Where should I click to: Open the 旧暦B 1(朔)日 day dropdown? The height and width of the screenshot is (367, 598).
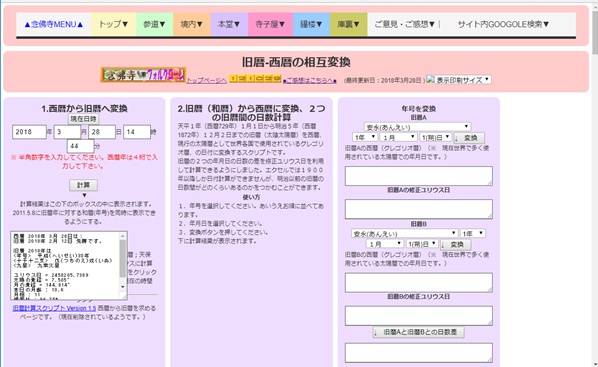tap(422, 244)
